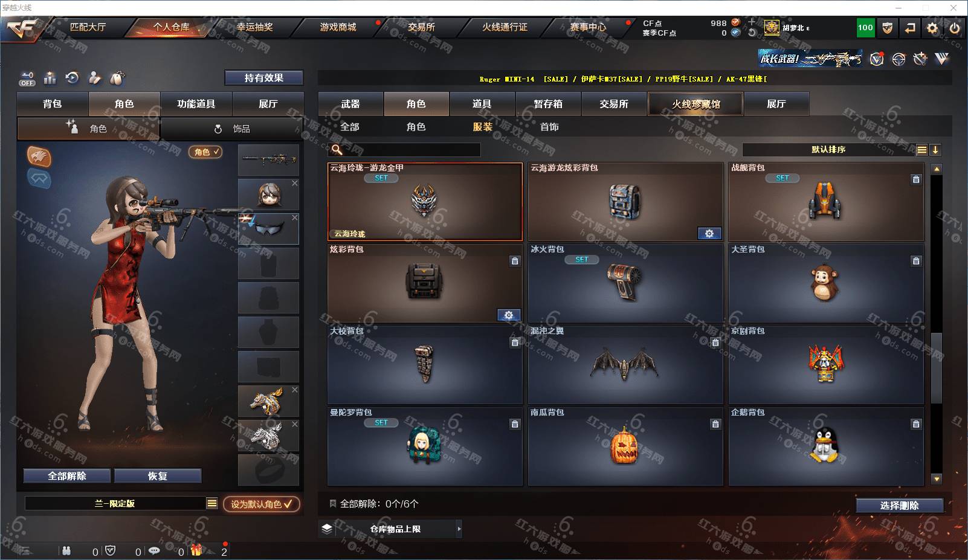968x560 pixels.
Task: Click the gift box icon in status bar
Action: [x=196, y=550]
